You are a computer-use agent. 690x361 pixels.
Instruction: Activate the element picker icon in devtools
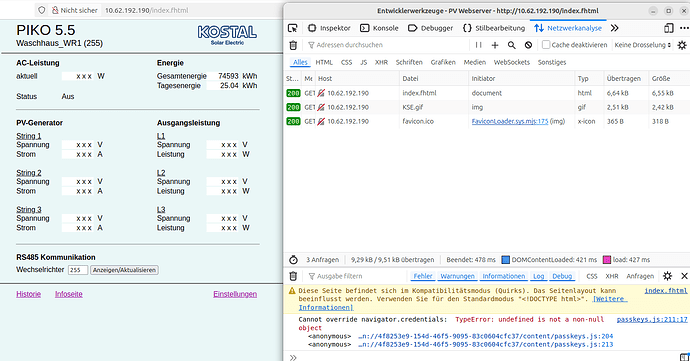[293, 28]
